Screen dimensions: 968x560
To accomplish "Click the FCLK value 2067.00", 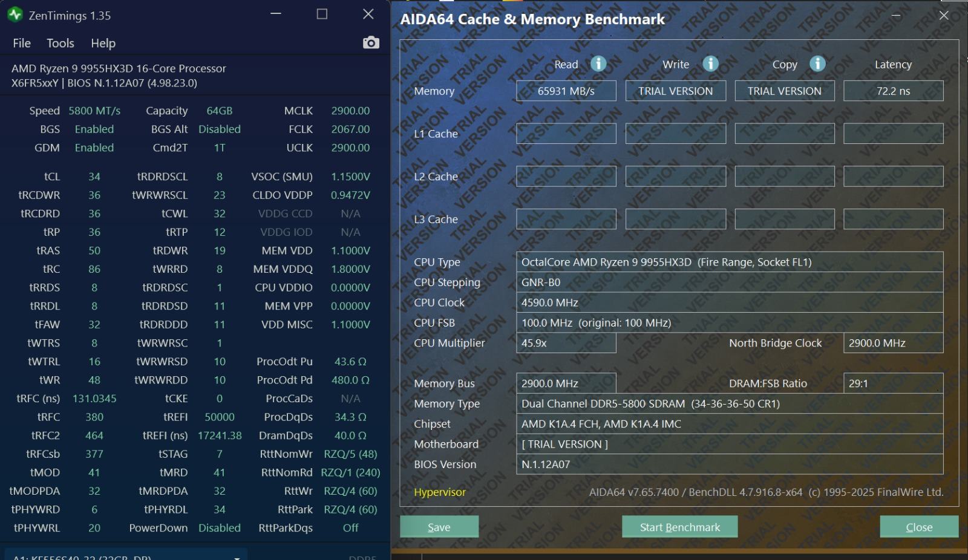I will (350, 129).
